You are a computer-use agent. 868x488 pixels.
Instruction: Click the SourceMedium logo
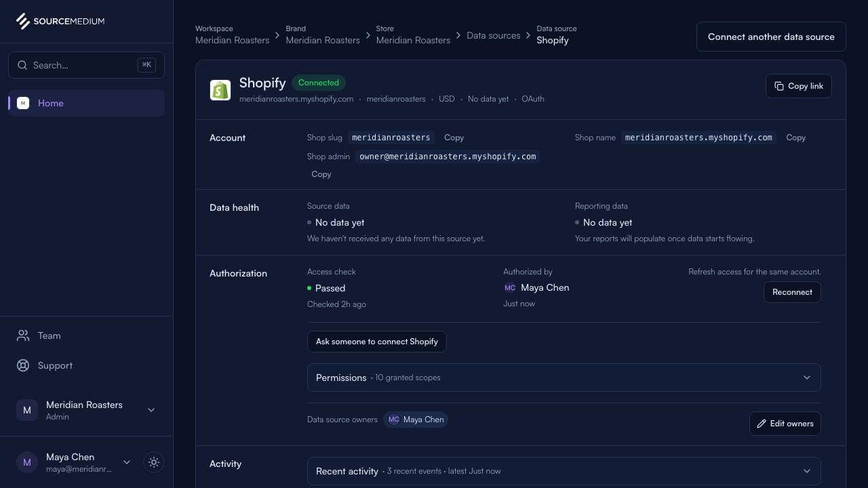pos(60,21)
